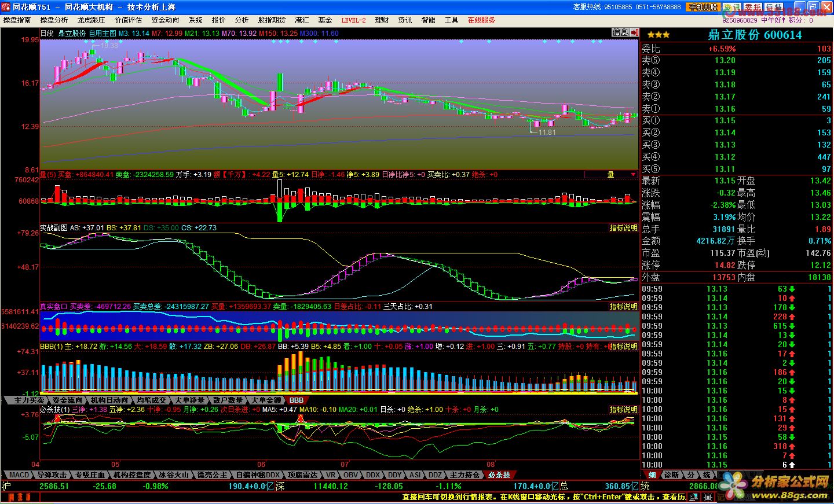The width and height of the screenshot is (834, 504).
Task: Click the 卖⑤ price 13.20
Action: (725, 60)
